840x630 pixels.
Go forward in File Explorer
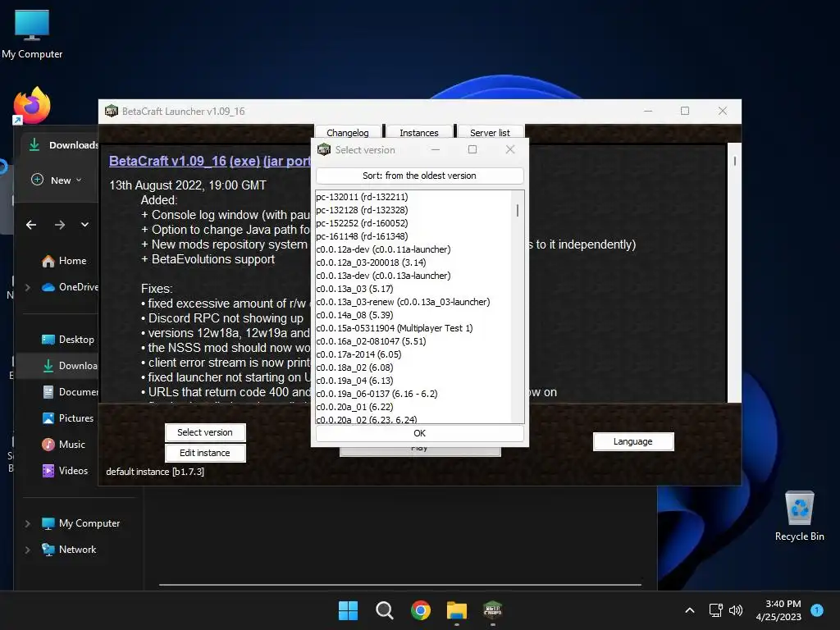pos(59,225)
